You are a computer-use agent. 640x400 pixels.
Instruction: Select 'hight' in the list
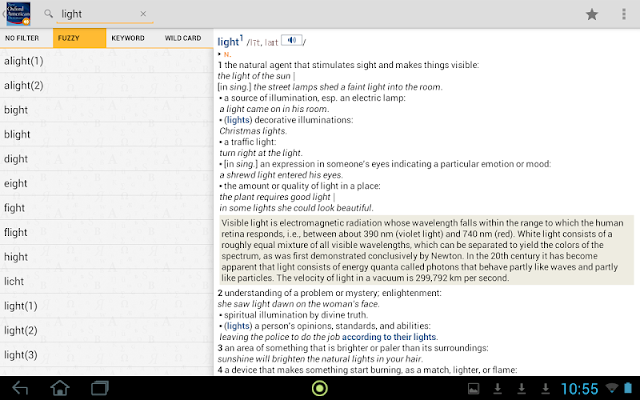pyautogui.click(x=106, y=257)
